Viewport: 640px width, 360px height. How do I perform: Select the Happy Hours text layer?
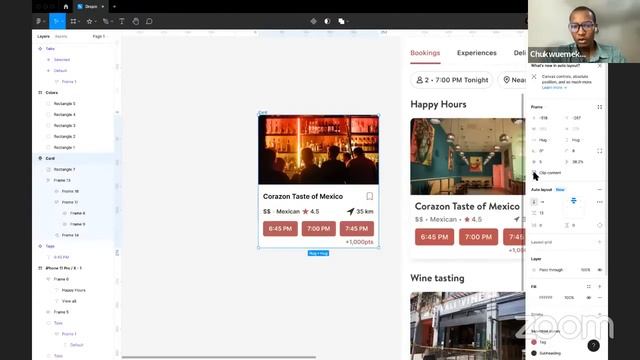73,290
